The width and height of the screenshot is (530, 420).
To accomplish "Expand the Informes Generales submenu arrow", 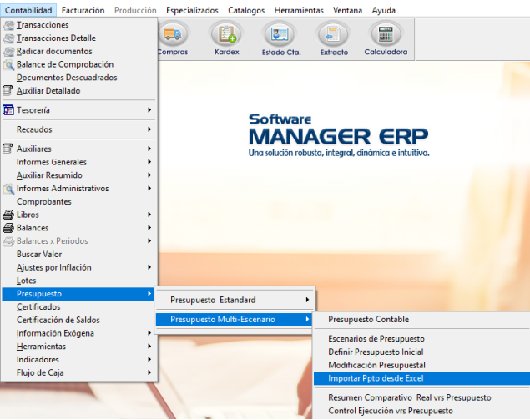I will point(149,162).
